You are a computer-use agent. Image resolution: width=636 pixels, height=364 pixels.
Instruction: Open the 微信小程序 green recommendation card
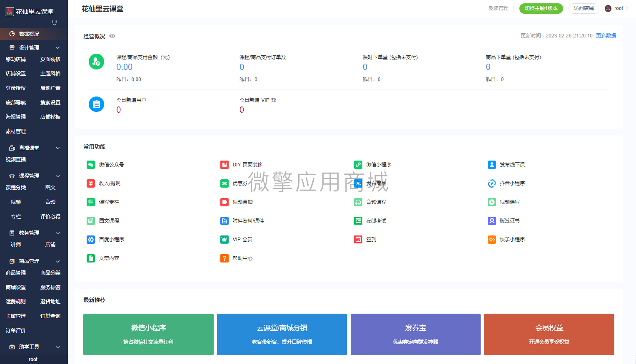pos(148,334)
